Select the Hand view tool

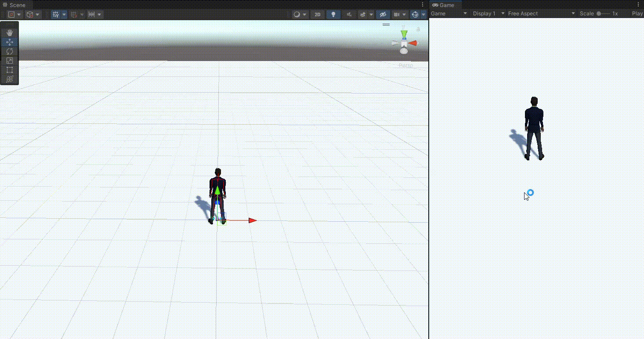tap(10, 33)
